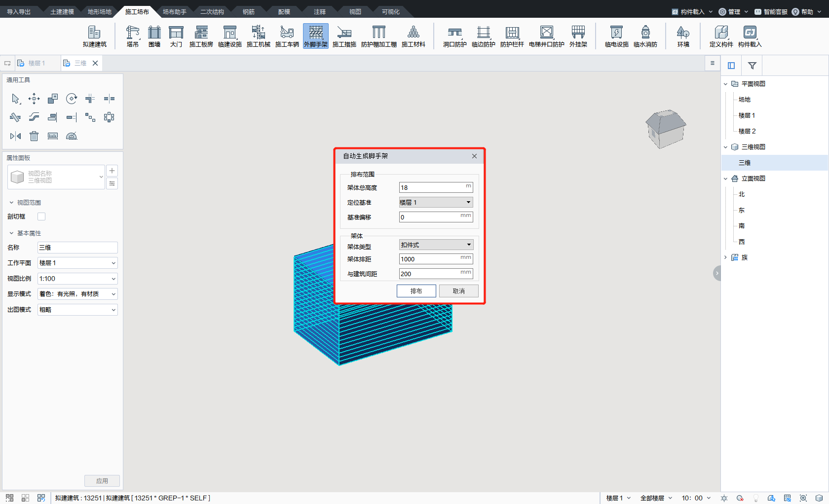
Task: Select the arrow selection tool
Action: (x=15, y=99)
